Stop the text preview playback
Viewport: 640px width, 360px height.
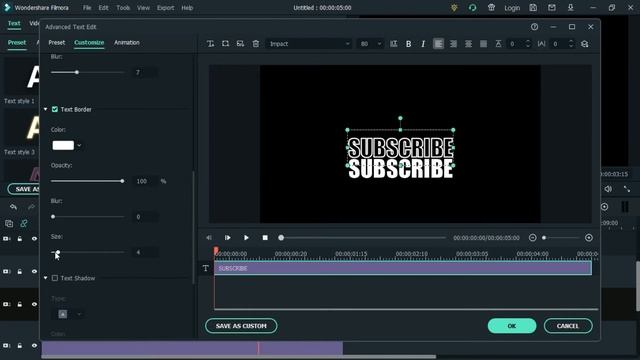pyautogui.click(x=265, y=238)
